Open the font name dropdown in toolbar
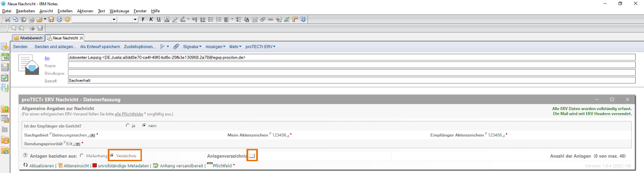Screen dimensions: 644x173 click(114, 19)
